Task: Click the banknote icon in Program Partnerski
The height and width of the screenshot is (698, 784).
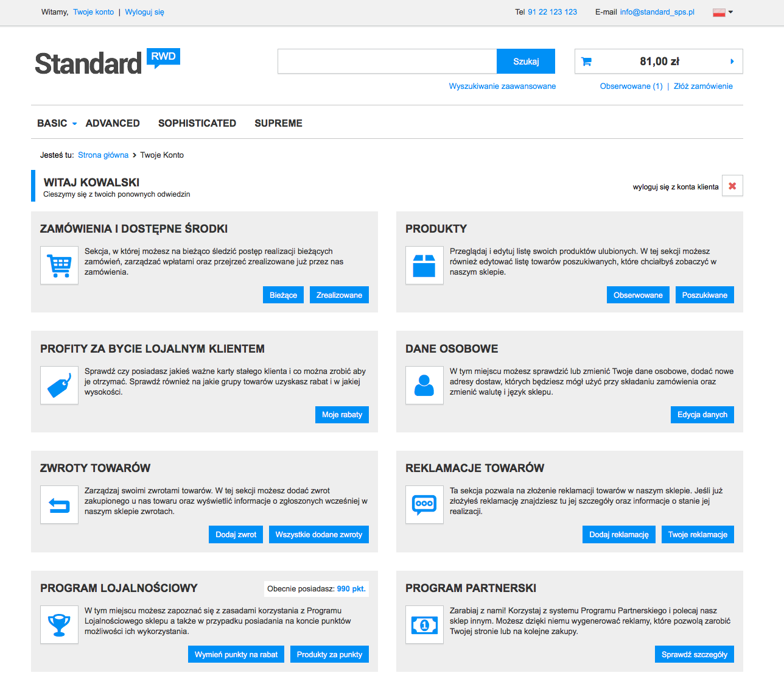Action: [x=424, y=625]
